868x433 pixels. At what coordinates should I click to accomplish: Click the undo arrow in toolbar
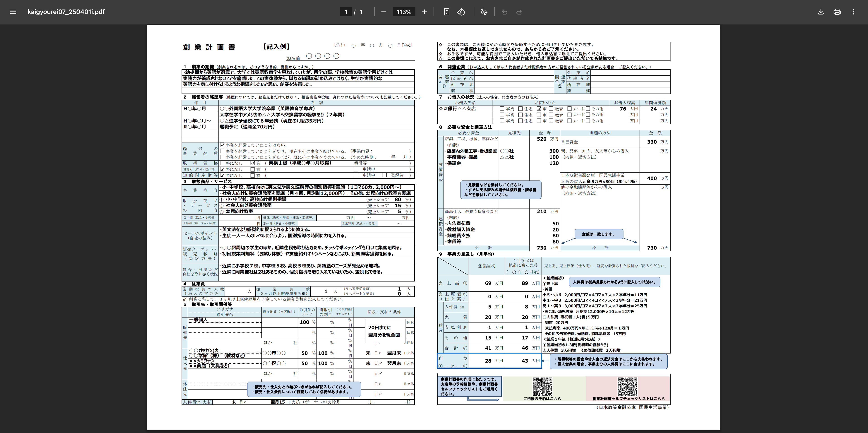[504, 12]
